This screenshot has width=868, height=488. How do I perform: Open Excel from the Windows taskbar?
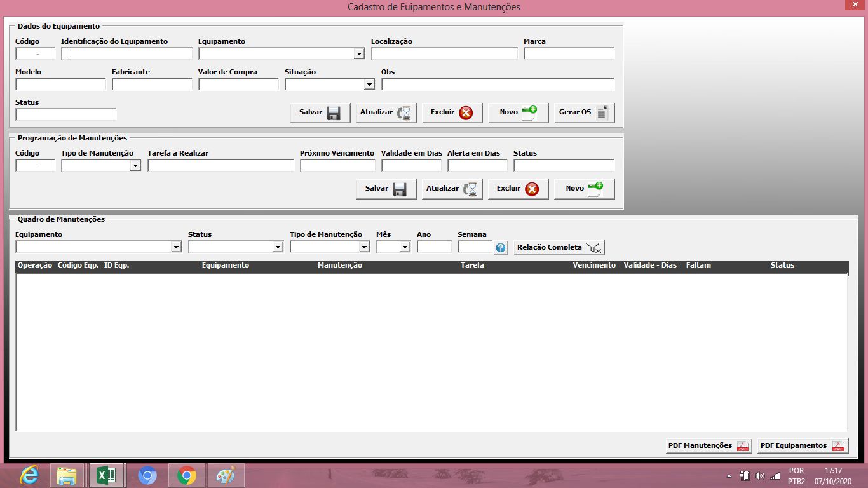pos(106,475)
